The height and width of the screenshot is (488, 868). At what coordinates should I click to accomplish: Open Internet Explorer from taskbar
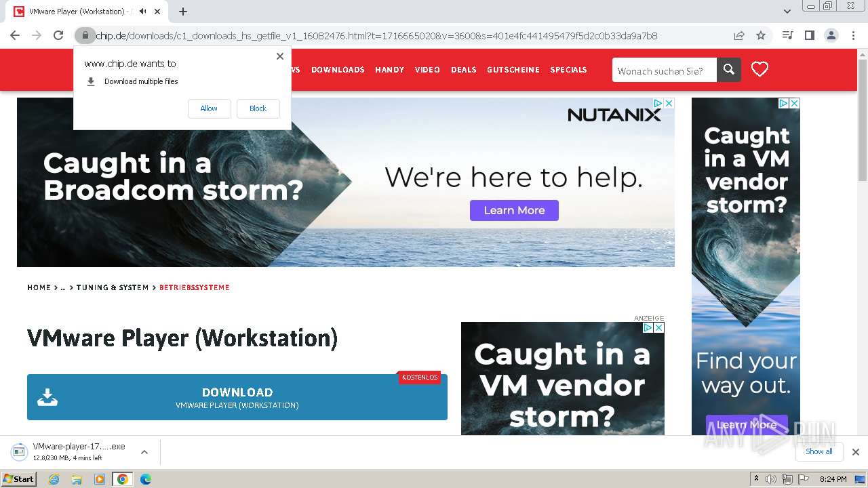tap(54, 479)
